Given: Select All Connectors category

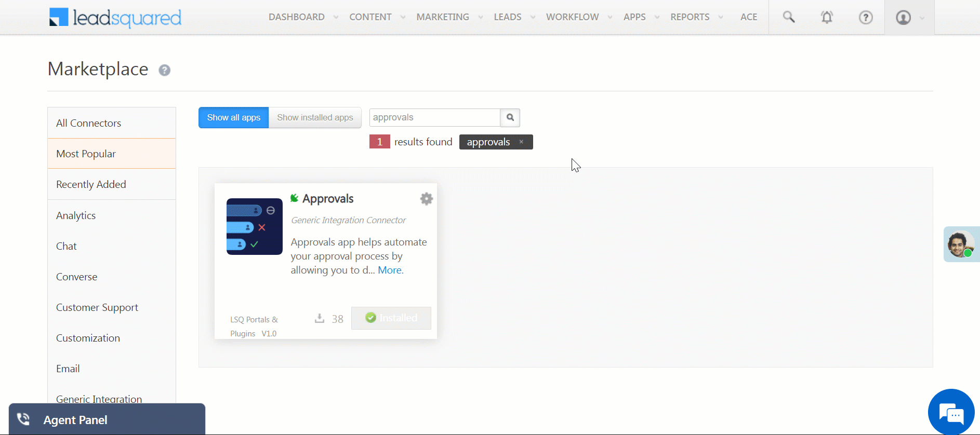Looking at the screenshot, I should coord(112,123).
